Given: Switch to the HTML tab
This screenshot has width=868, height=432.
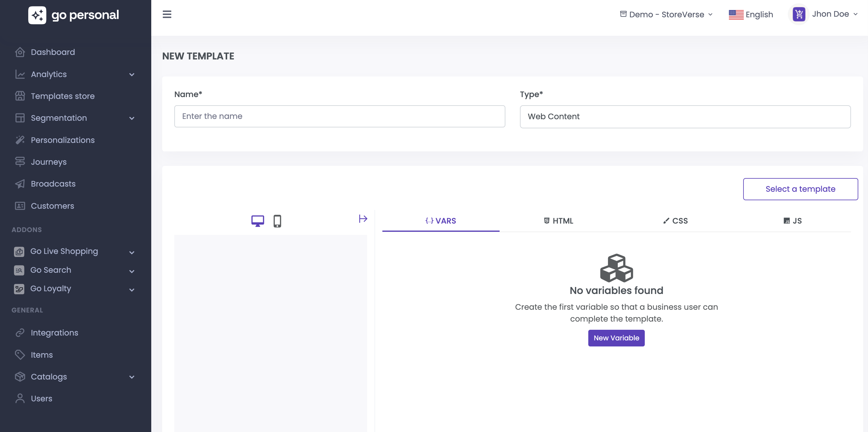Looking at the screenshot, I should click(x=558, y=221).
